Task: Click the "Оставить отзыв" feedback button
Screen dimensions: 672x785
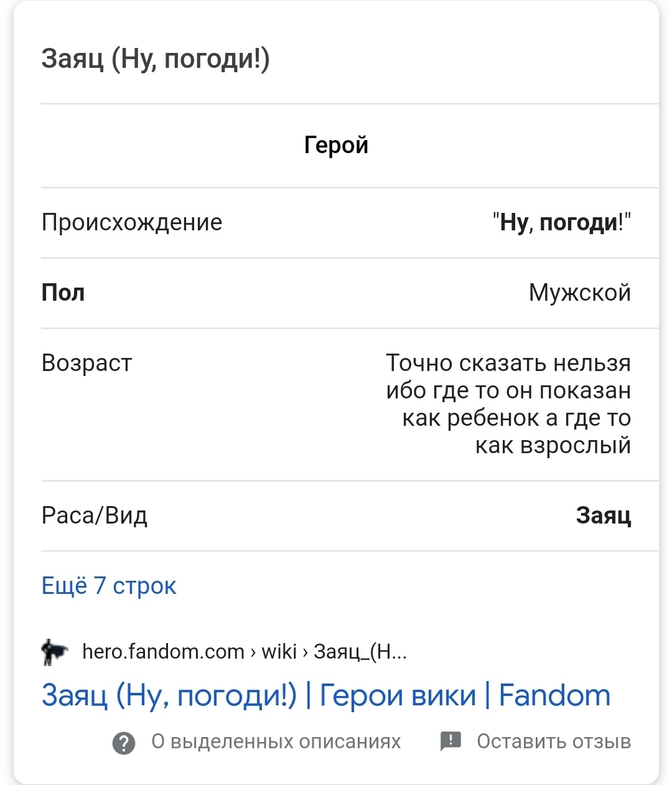Action: coord(554,741)
